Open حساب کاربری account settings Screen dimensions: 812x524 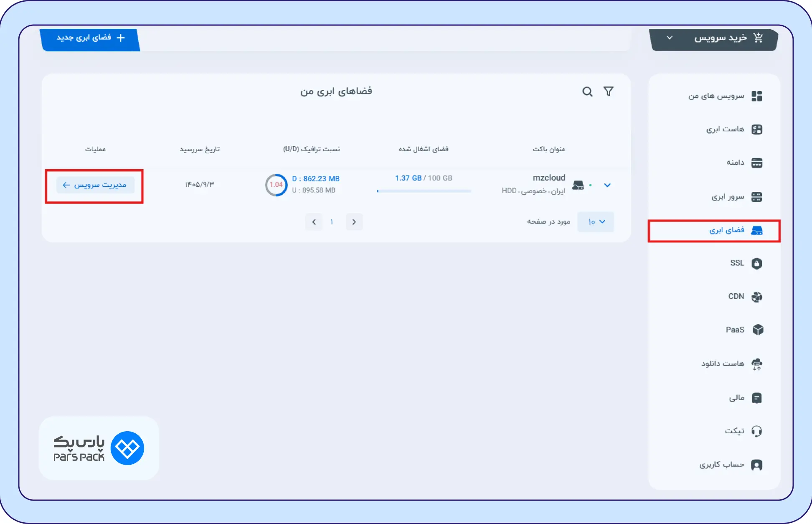pos(757,464)
